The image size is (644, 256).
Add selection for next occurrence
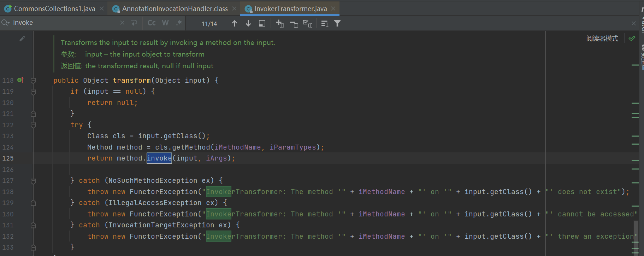280,23
